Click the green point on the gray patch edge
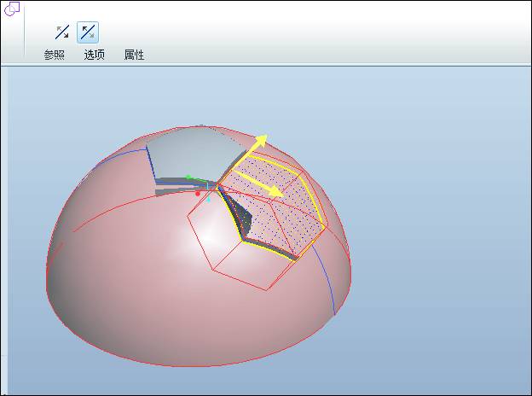Image resolution: width=532 pixels, height=396 pixels. pyautogui.click(x=188, y=177)
